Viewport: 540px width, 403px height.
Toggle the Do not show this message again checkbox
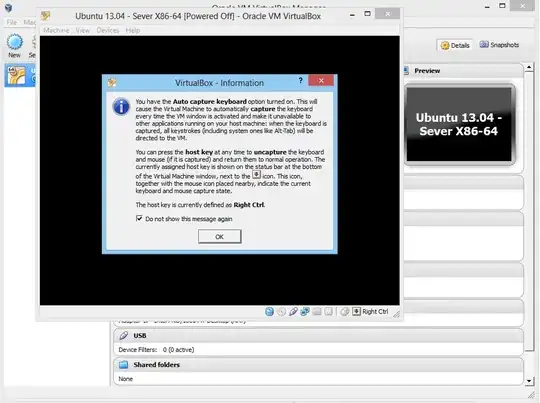pos(139,218)
